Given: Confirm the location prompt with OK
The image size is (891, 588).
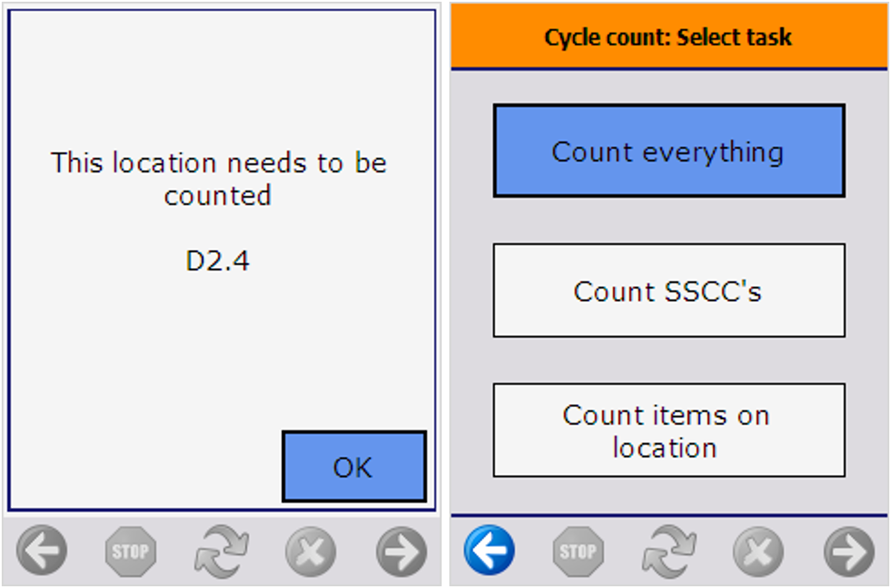Looking at the screenshot, I should 354,466.
